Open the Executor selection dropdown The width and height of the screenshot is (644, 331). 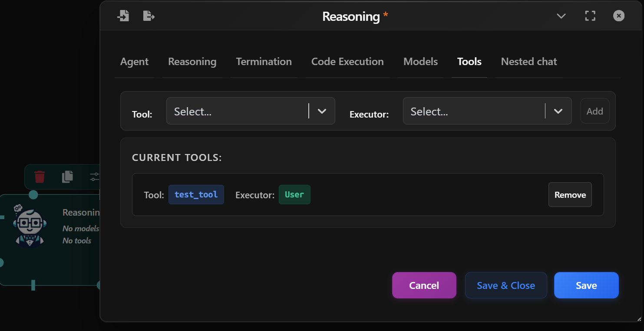click(x=487, y=111)
